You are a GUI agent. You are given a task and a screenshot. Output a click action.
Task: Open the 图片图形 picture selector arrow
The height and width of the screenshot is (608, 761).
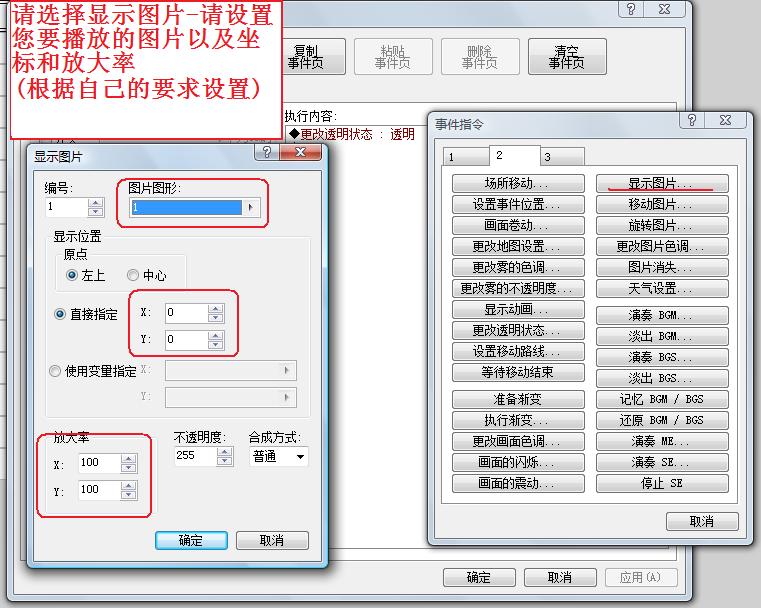coord(250,207)
